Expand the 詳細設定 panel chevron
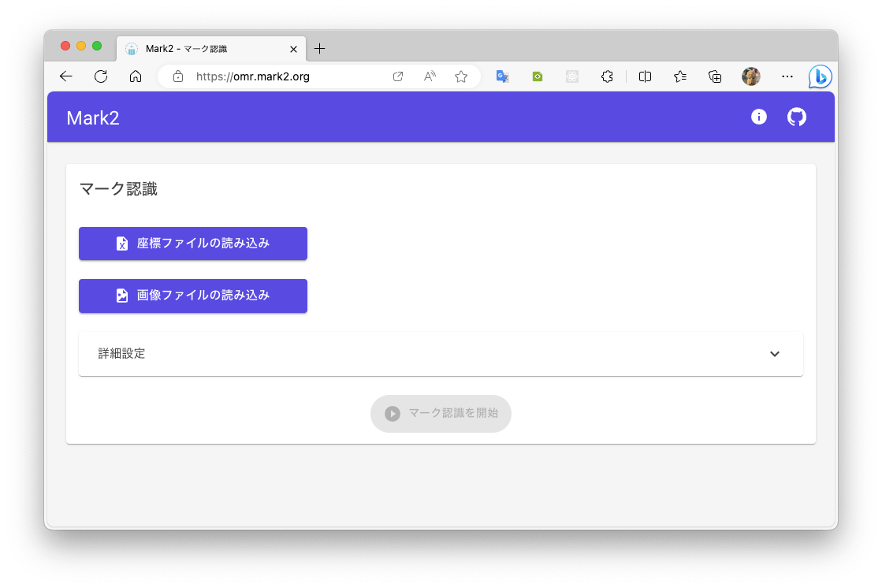 (x=775, y=354)
